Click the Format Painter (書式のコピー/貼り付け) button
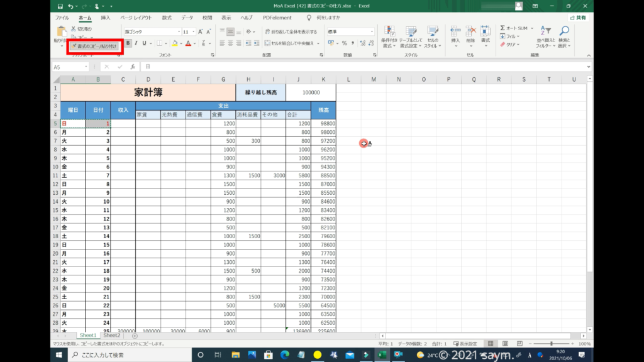644x362 pixels. [x=93, y=46]
